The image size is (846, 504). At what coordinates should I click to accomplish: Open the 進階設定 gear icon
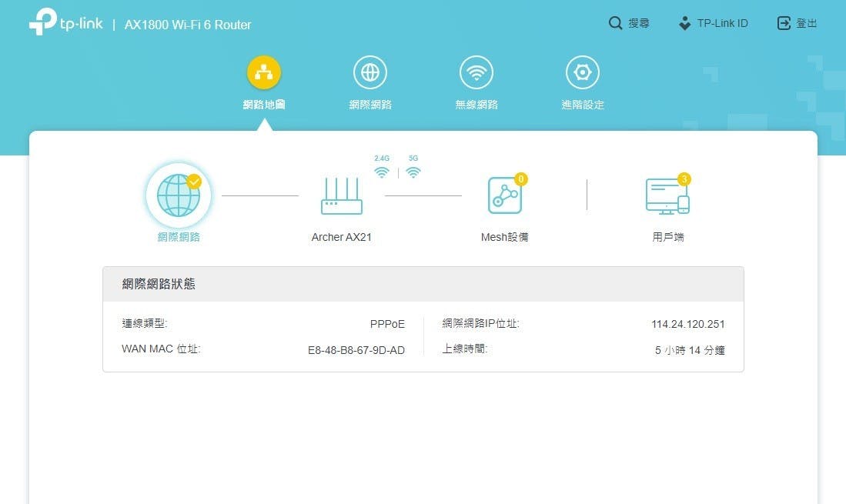(x=583, y=72)
